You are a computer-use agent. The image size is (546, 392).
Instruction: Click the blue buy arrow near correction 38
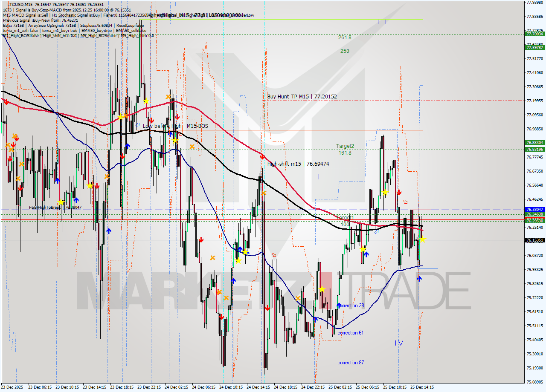tap(339, 306)
